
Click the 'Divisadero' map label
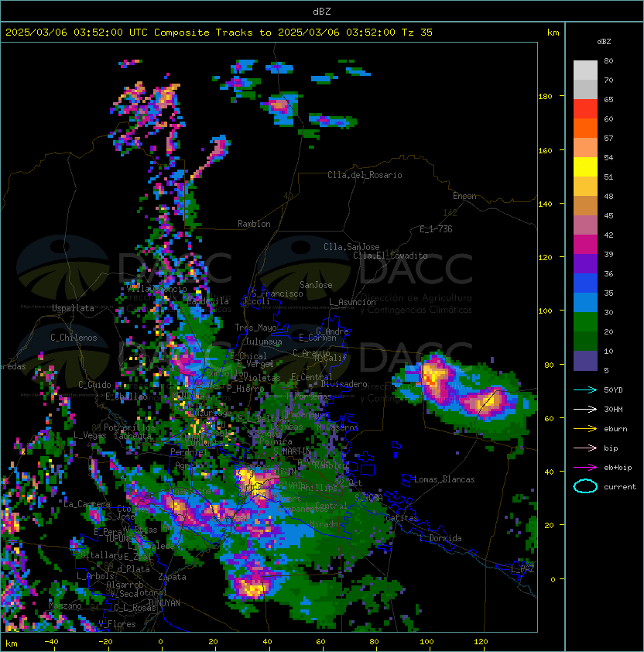[344, 384]
